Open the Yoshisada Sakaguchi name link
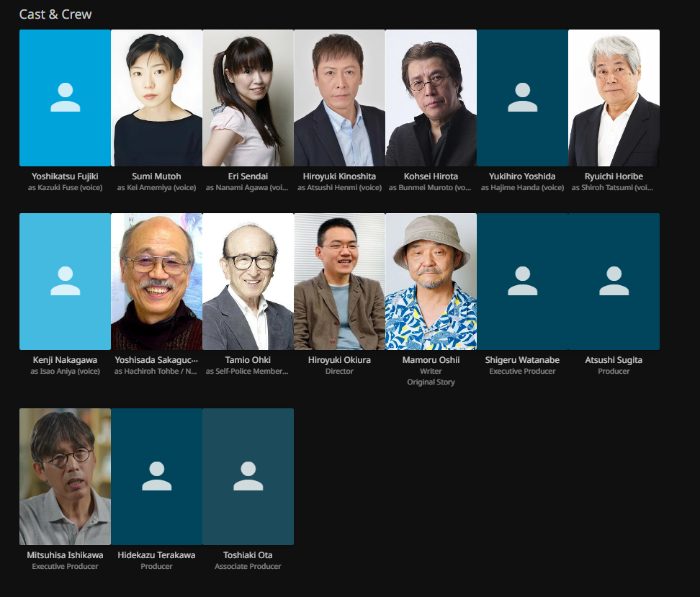 (x=156, y=360)
